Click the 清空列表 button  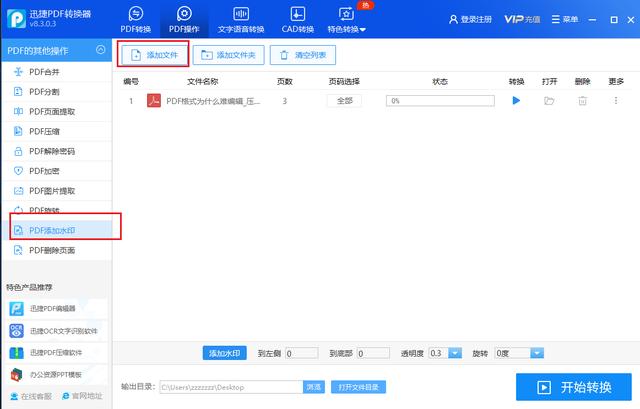303,55
